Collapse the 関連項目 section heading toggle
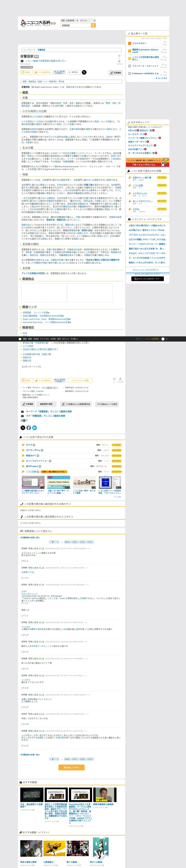 20,328
